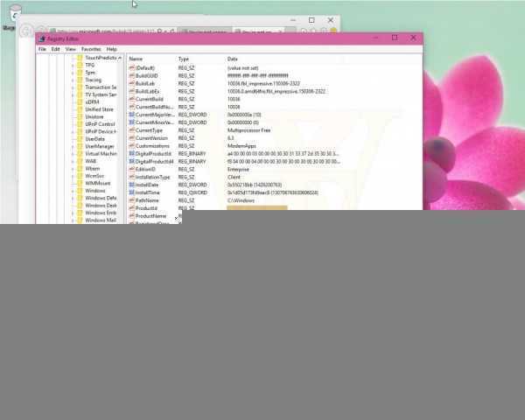525x420 pixels.
Task: Click the uDRM folder icon in tree
Action: [x=80, y=101]
